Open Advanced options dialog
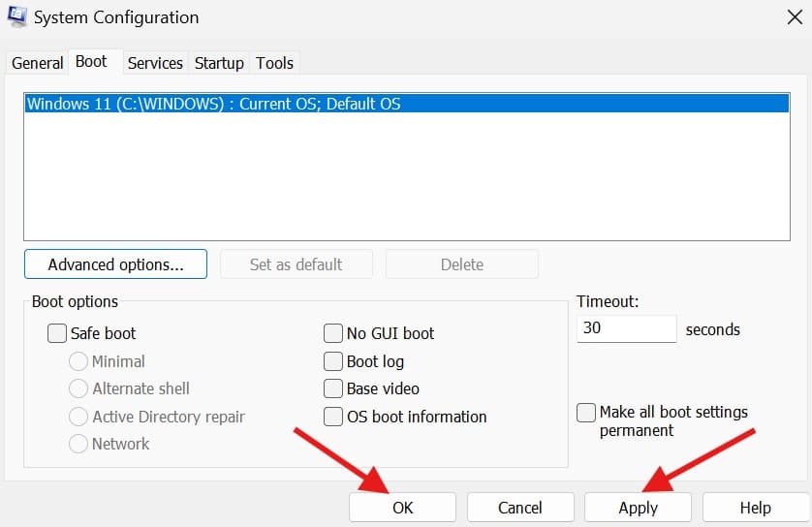The height and width of the screenshot is (527, 812). pos(115,264)
